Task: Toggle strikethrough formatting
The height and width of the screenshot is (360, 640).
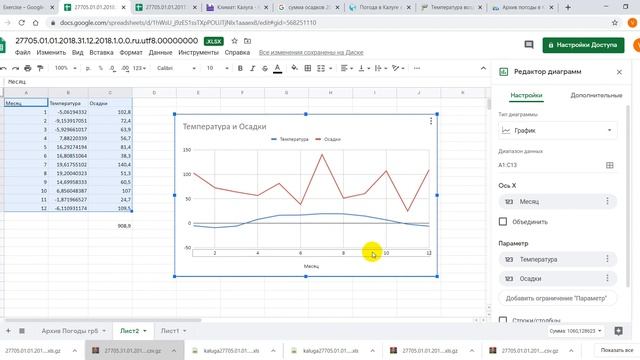Action: click(265, 68)
